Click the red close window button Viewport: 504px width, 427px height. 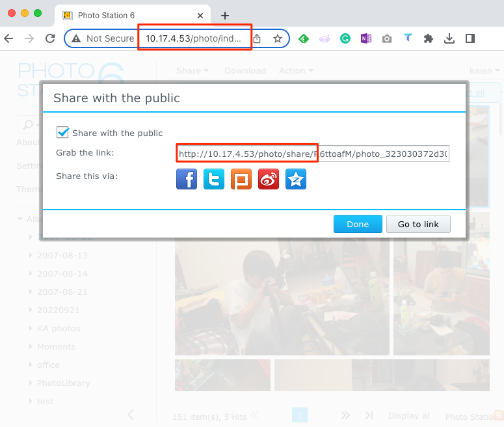tap(12, 13)
